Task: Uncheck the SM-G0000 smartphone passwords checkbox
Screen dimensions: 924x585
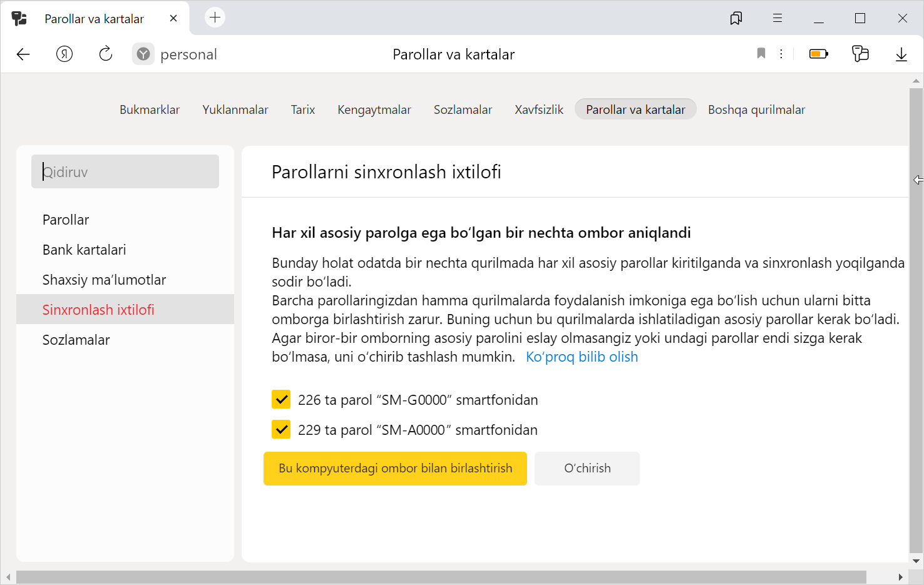Action: click(x=281, y=399)
